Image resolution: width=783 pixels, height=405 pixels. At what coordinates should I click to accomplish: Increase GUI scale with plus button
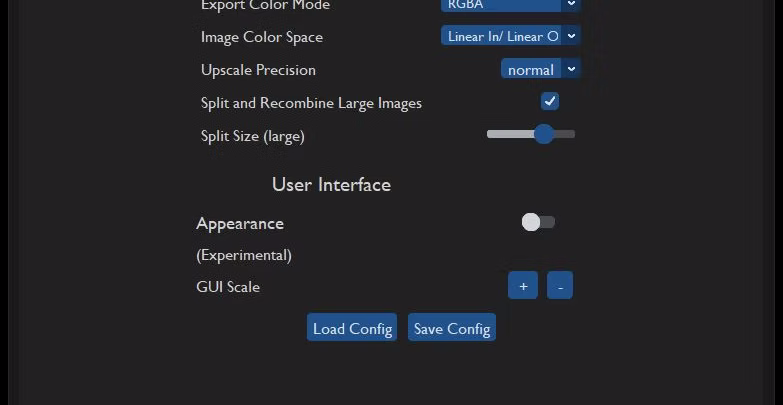click(522, 286)
